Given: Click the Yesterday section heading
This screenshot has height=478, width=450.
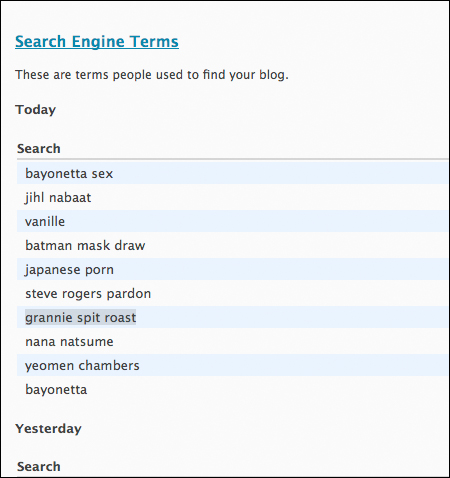Looking at the screenshot, I should pos(48,429).
